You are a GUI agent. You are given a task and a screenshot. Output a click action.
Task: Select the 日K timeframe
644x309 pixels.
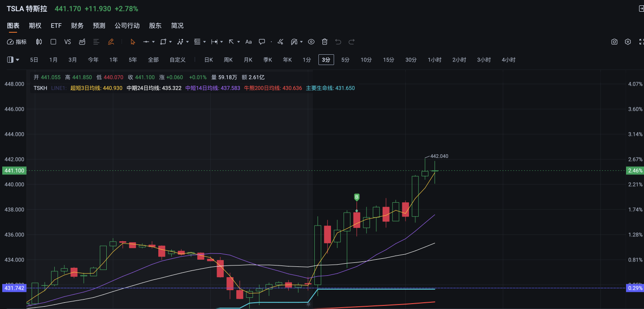[209, 60]
